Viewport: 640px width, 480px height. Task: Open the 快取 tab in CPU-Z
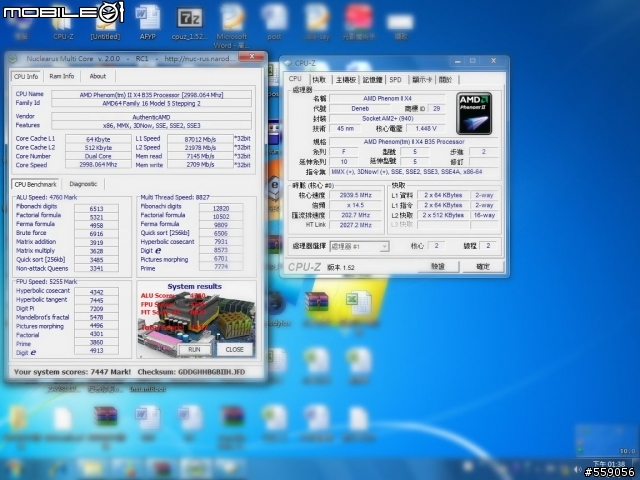click(x=319, y=80)
